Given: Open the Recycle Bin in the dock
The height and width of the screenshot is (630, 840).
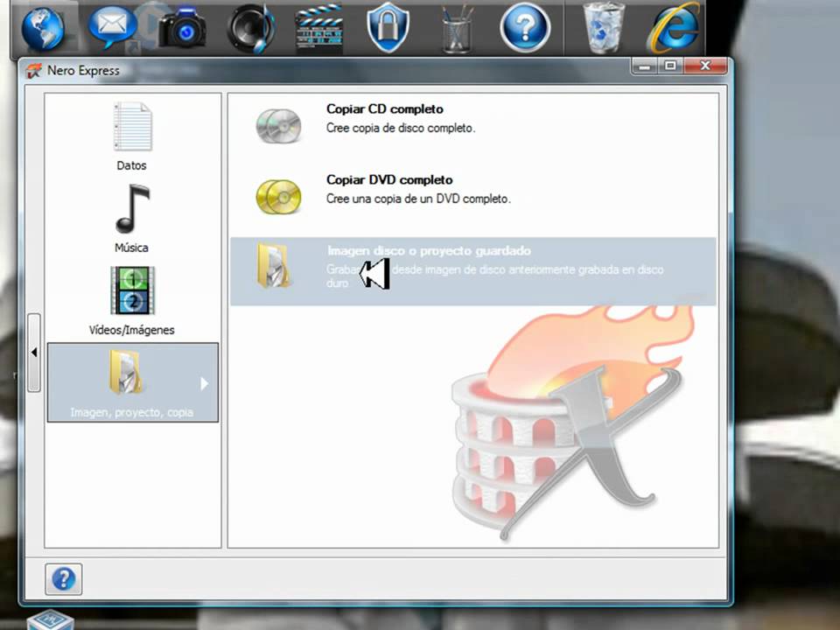Looking at the screenshot, I should coord(603,28).
